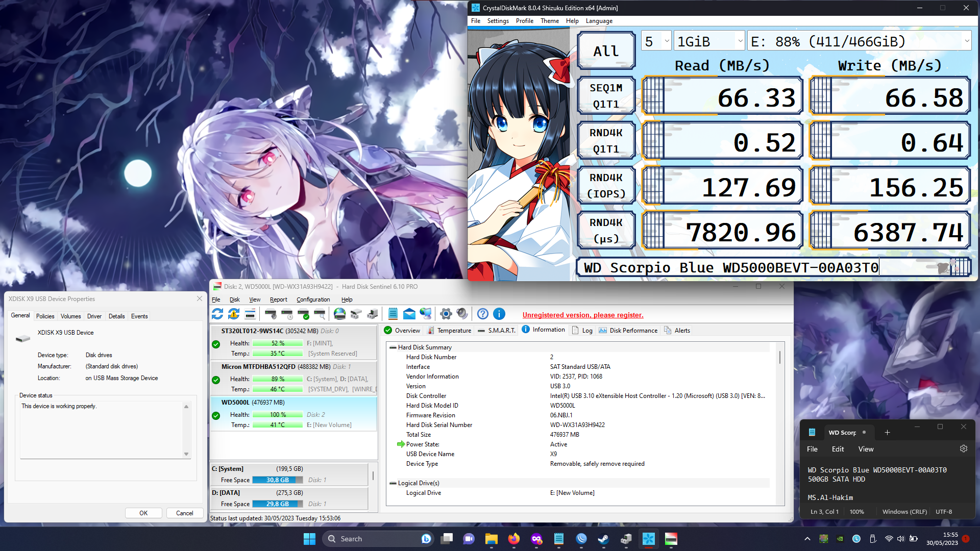This screenshot has height=551, width=980.
Task: Open Sentinel Report menu
Action: tap(279, 299)
